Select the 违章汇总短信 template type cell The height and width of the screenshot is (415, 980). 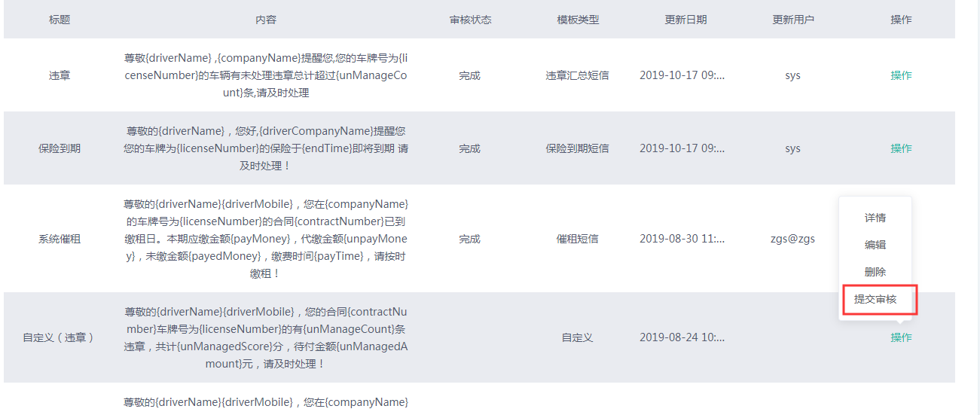[x=578, y=75]
